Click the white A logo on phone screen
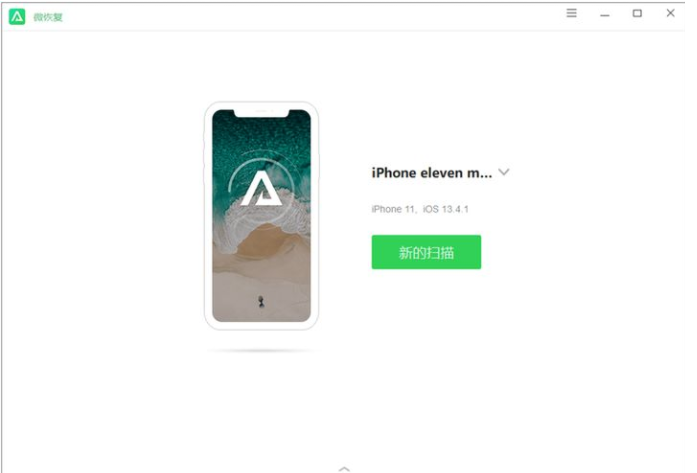This screenshot has width=697, height=473. click(x=261, y=189)
